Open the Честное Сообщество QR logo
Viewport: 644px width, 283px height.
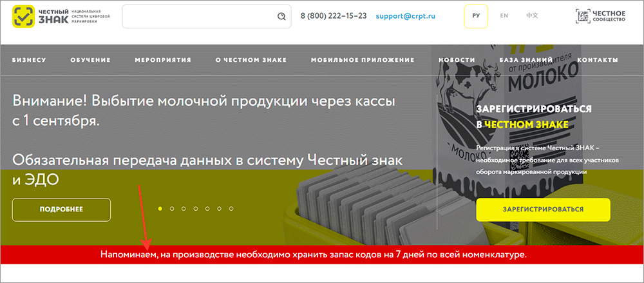[x=600, y=16]
